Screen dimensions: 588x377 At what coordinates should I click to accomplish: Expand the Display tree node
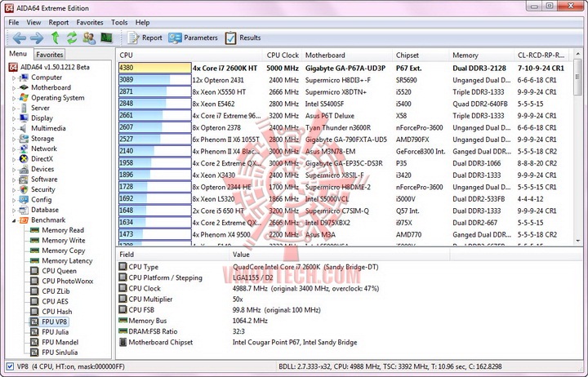click(x=14, y=118)
